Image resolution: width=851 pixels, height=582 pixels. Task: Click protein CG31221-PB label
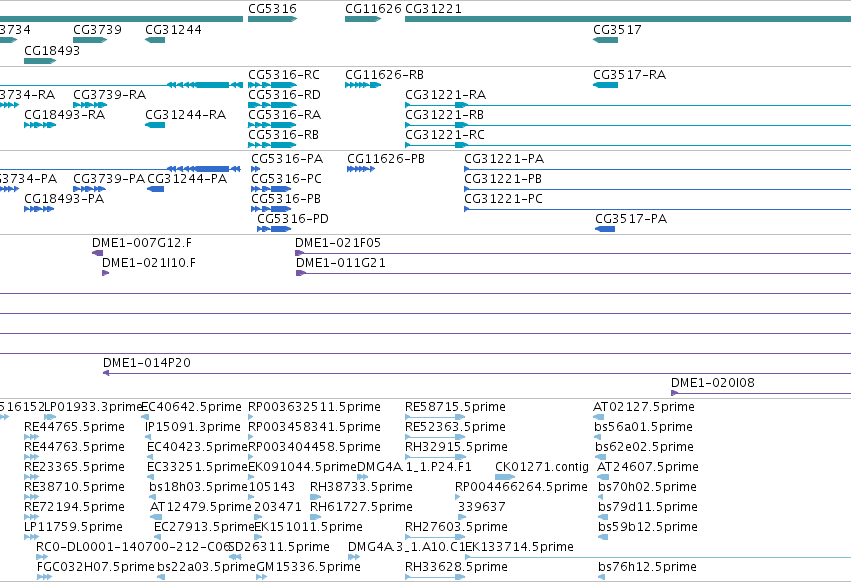pyautogui.click(x=503, y=179)
